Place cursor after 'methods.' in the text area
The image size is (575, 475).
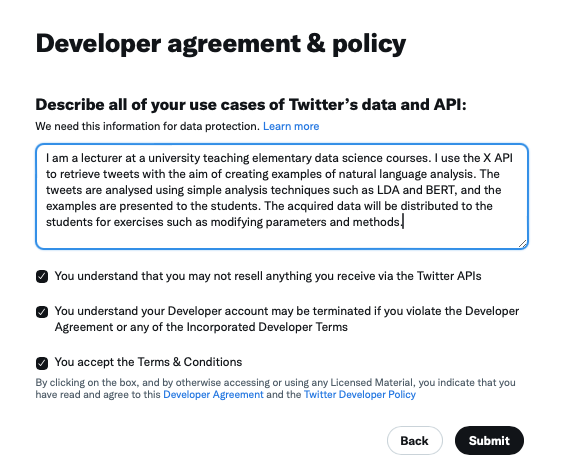(x=403, y=222)
